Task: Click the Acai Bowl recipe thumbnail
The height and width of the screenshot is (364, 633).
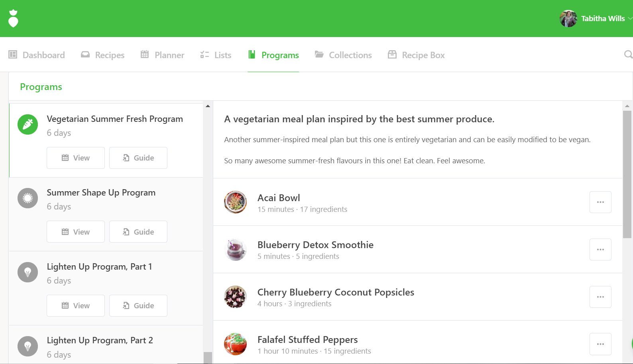Action: pos(235,202)
